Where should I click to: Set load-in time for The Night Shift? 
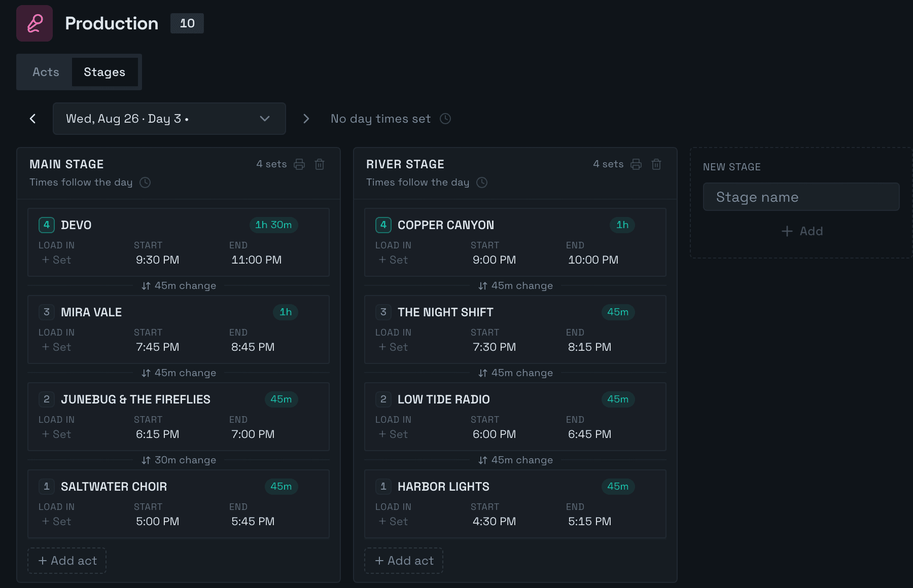point(393,347)
